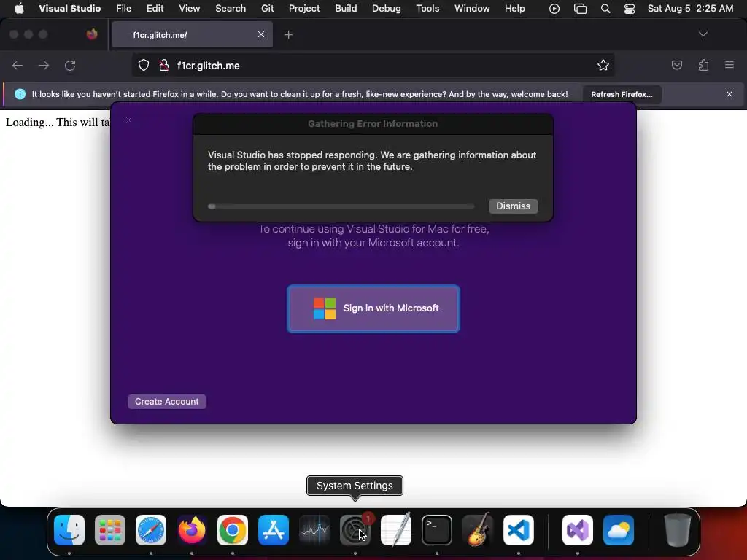The image size is (747, 560).
Task: Bookmark this page with the star
Action: tap(603, 65)
